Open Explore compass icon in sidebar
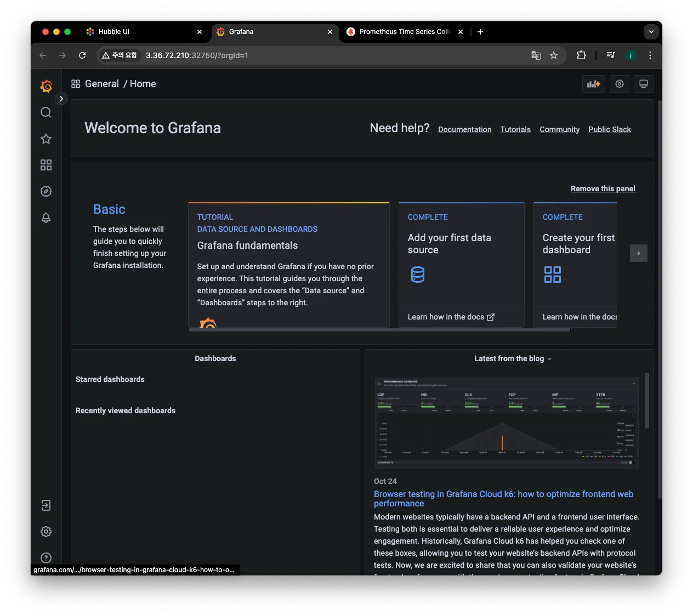The width and height of the screenshot is (693, 616). [46, 191]
